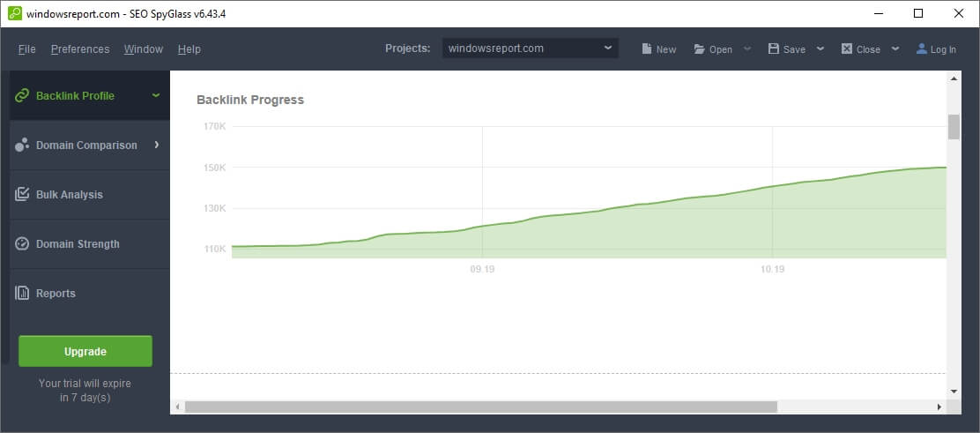The width and height of the screenshot is (980, 433).
Task: Maximize the SEO SpyGlass window
Action: pos(918,13)
